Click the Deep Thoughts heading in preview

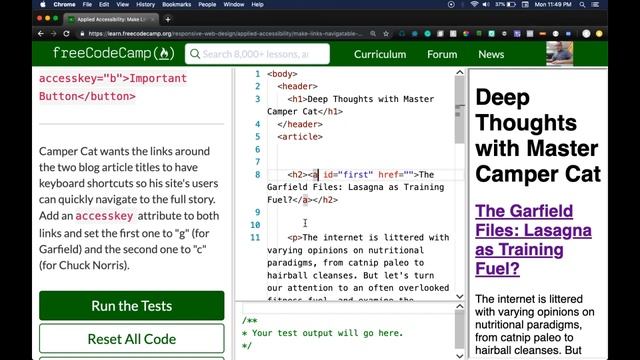pyautogui.click(x=538, y=136)
